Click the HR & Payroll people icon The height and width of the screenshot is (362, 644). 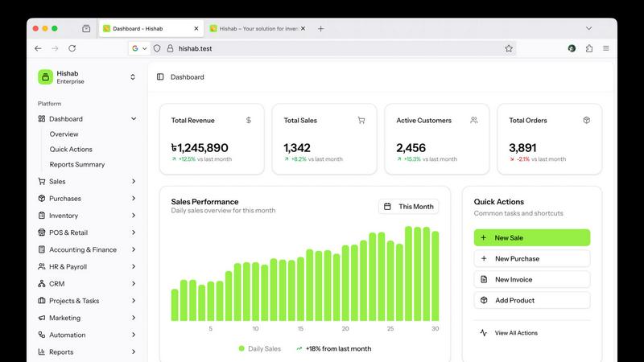pyautogui.click(x=42, y=267)
